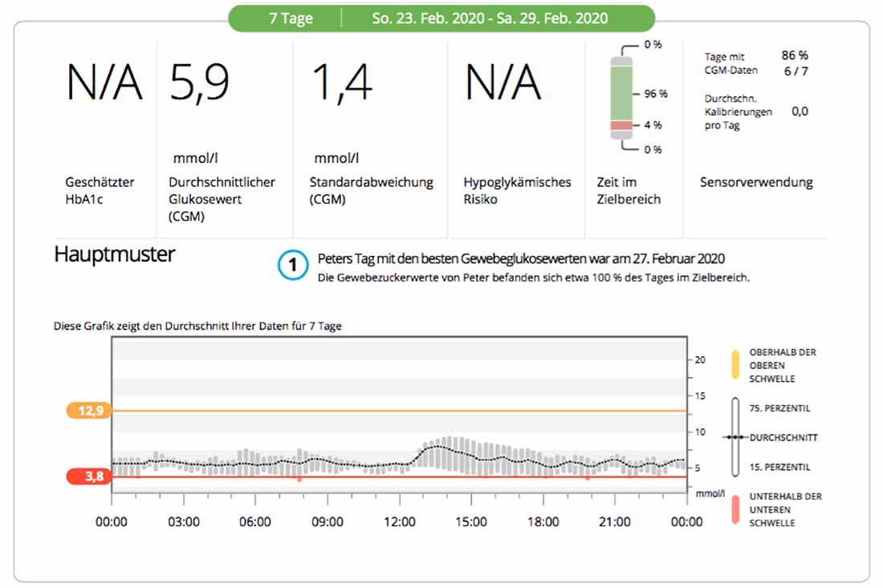Click the Hauptmuster heading
Viewport: 883px width, 588px height.
click(114, 254)
